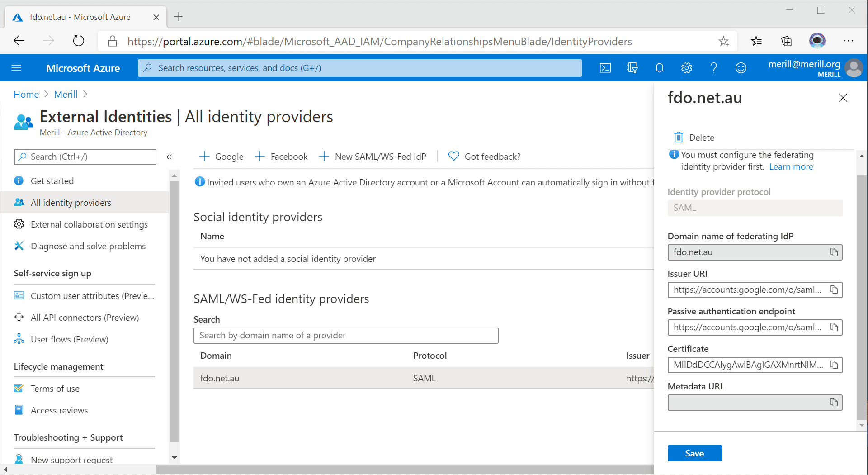The image size is (868, 475).
Task: Focus the Search by domain name field
Action: pyautogui.click(x=346, y=336)
